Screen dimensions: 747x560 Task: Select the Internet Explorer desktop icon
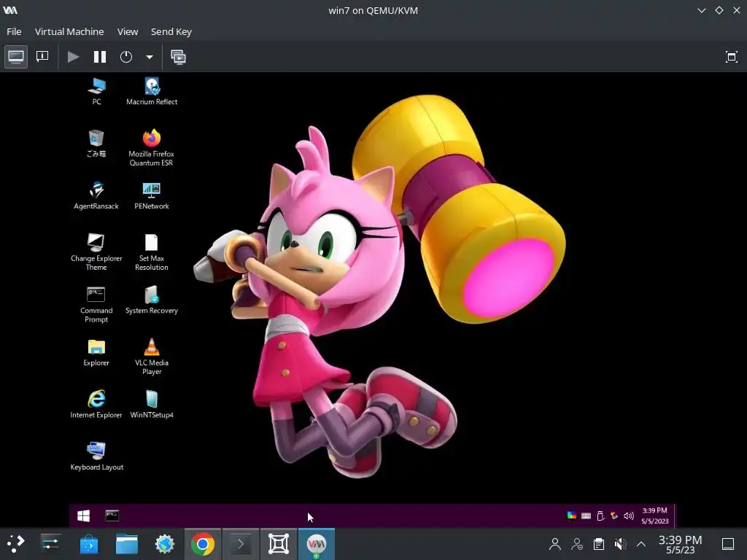click(96, 404)
